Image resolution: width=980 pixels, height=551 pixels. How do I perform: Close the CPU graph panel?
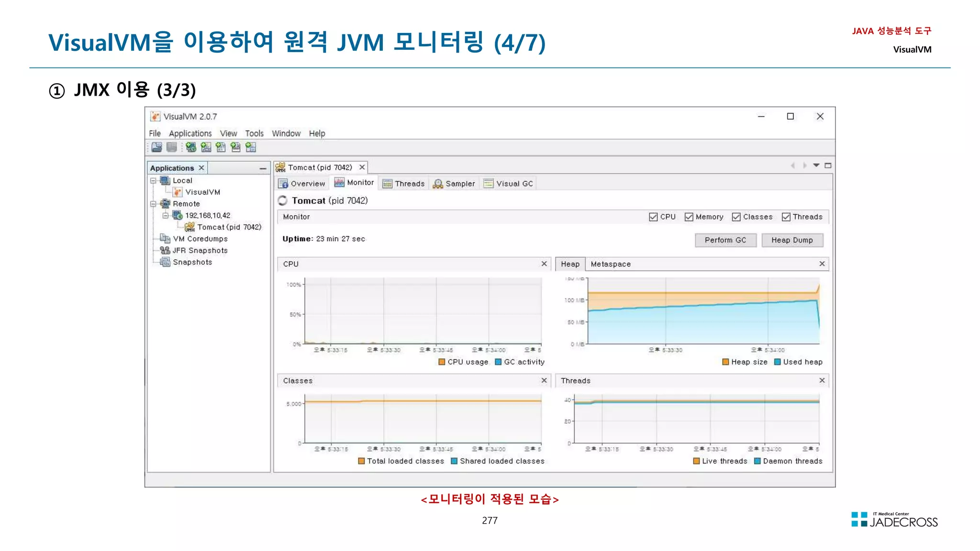[544, 264]
